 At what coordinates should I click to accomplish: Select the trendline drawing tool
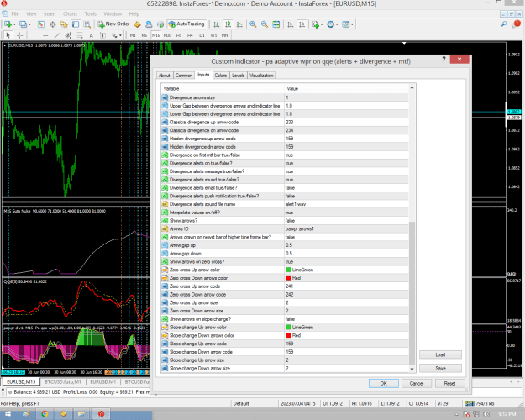pos(57,35)
